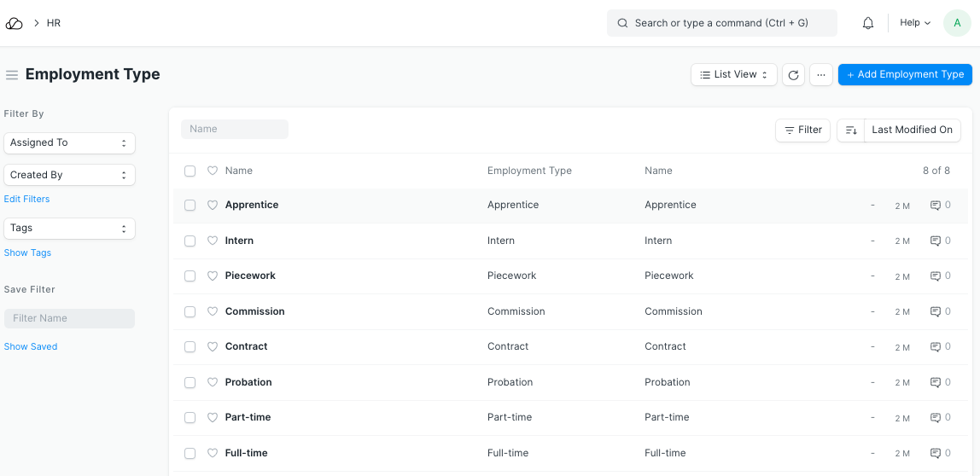Click the Edit Filters link
This screenshot has width=980, height=476.
26,199
